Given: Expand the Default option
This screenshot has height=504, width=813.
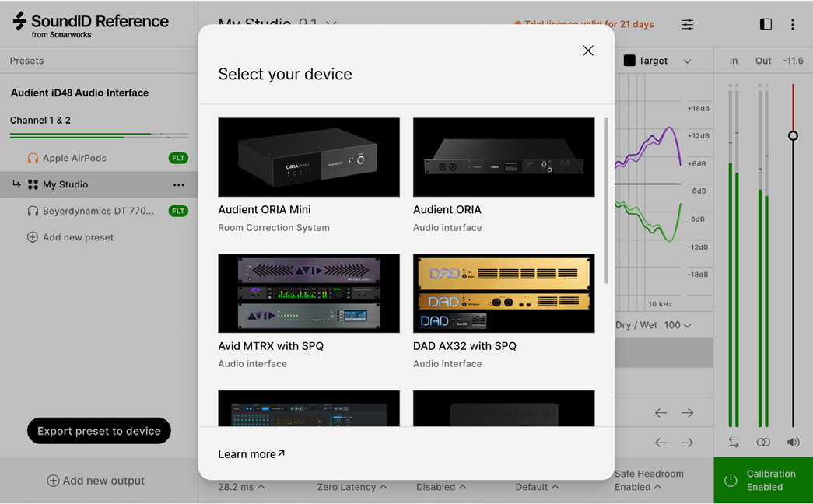Looking at the screenshot, I should 537,487.
